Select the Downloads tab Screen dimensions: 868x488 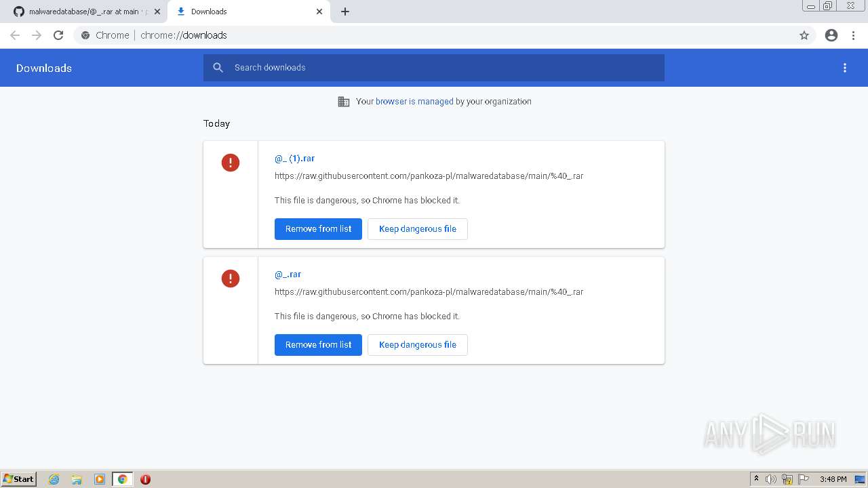pos(249,12)
